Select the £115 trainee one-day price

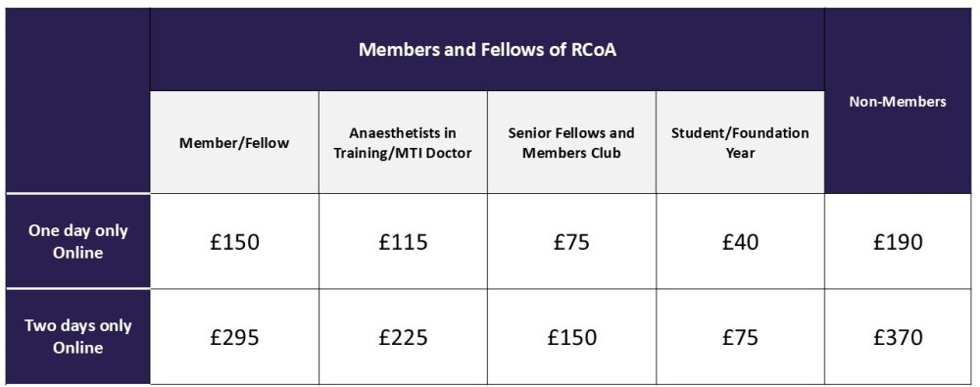pyautogui.click(x=403, y=242)
